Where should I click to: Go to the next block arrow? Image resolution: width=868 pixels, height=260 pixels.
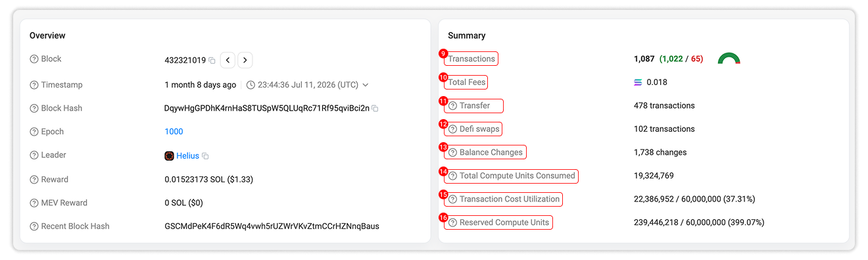(x=245, y=60)
